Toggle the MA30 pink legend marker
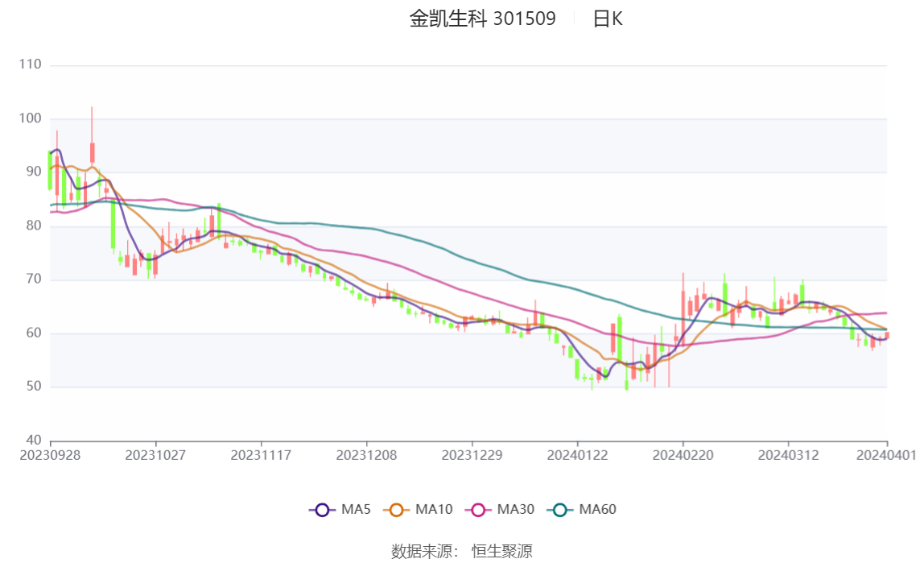924x563 pixels. point(478,510)
